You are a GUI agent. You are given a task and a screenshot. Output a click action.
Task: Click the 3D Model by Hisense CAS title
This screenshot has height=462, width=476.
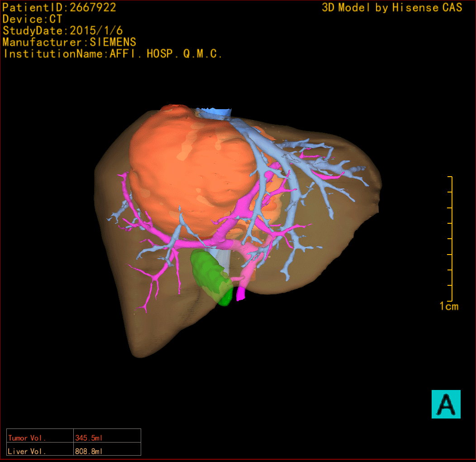tap(392, 7)
